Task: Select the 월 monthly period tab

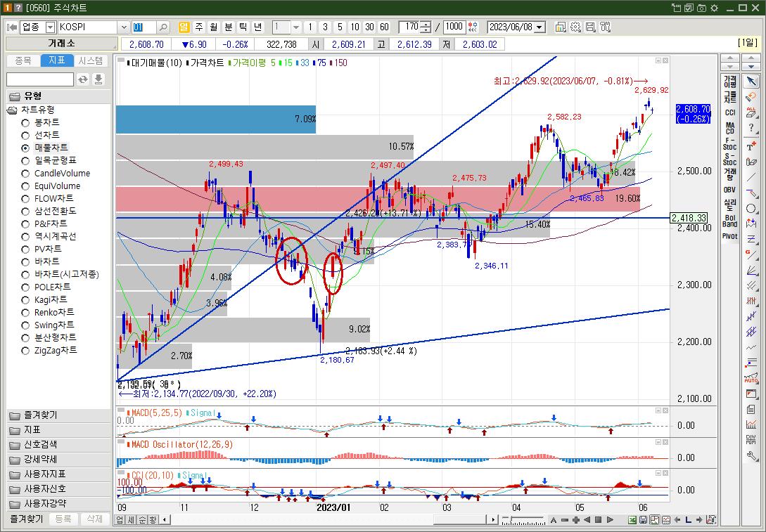Action: tap(214, 27)
